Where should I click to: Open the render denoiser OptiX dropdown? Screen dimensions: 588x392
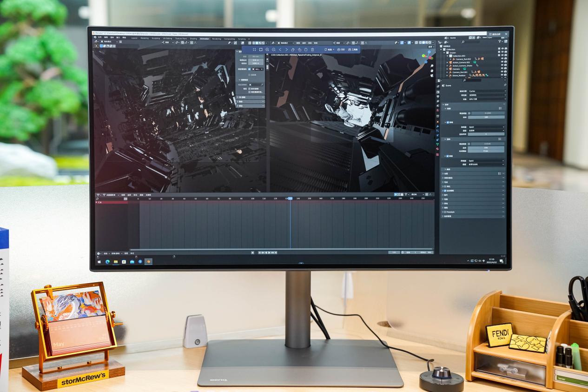tap(486, 161)
